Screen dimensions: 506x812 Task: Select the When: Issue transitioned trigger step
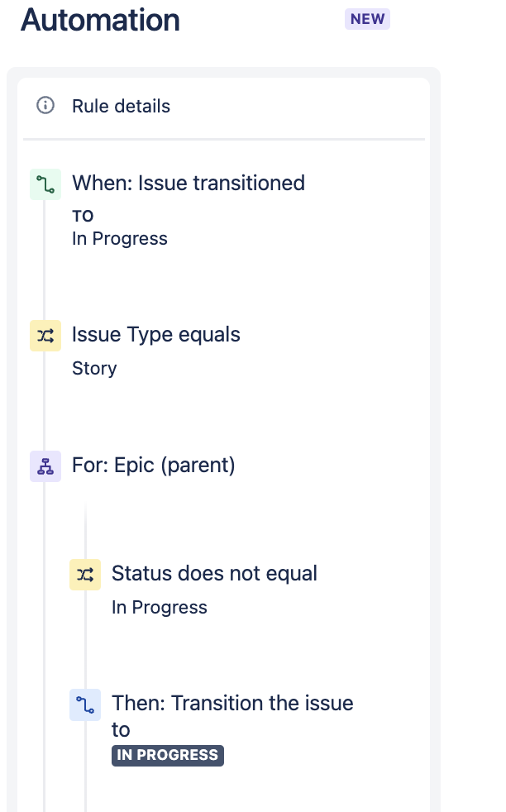pyautogui.click(x=189, y=183)
